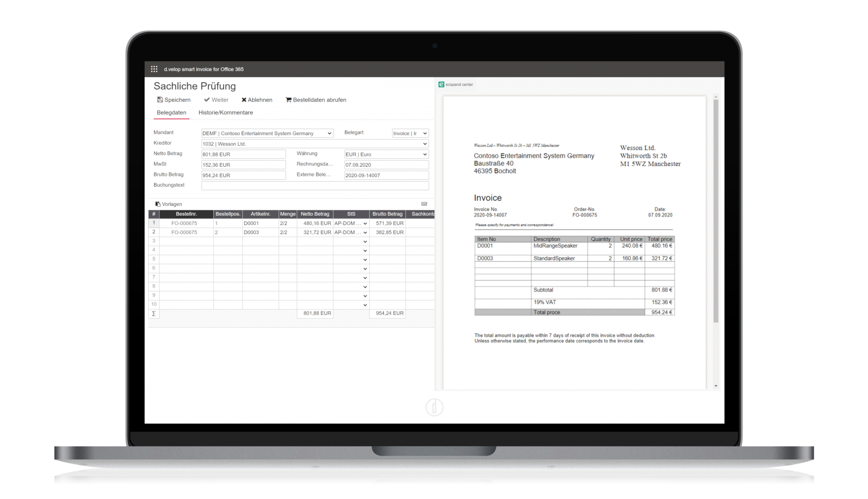Click the Weiter checkmark icon
Viewport: 868px width, 499px height.
[207, 100]
